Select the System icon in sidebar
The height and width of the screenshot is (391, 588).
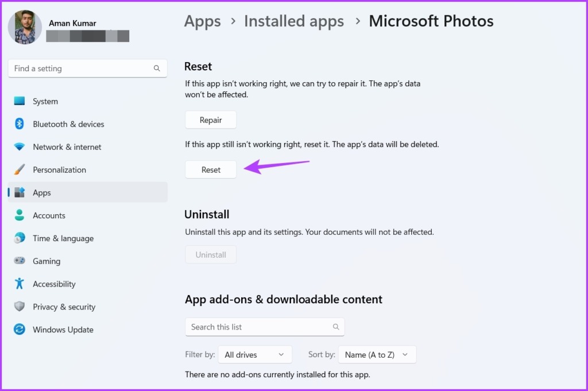pyautogui.click(x=20, y=101)
